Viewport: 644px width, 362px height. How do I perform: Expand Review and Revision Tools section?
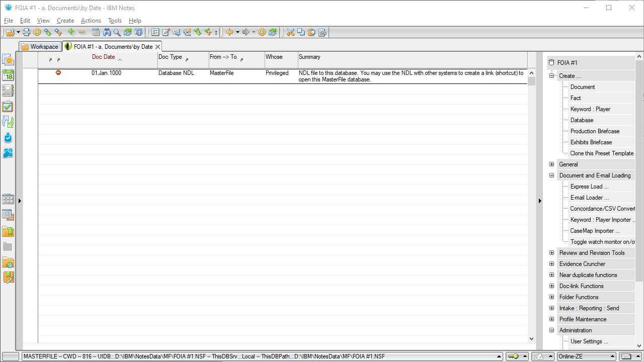pos(551,253)
